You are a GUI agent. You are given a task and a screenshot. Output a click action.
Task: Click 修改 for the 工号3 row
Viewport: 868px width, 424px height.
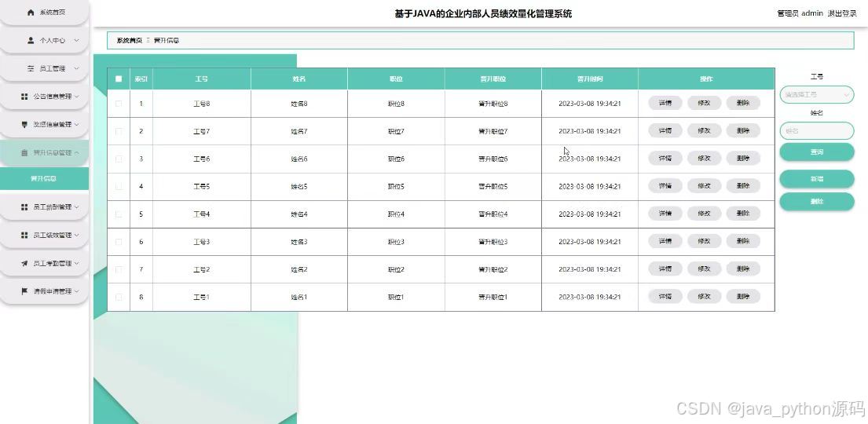[x=704, y=241]
